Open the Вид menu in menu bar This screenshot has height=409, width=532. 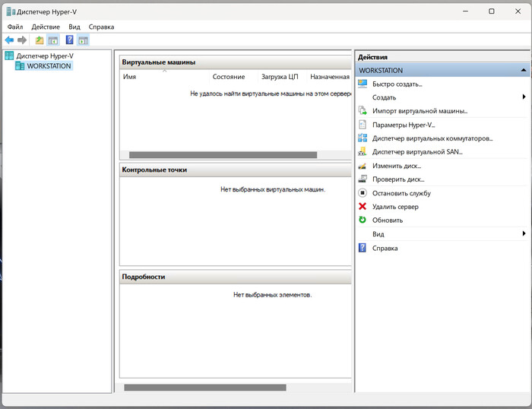(74, 27)
